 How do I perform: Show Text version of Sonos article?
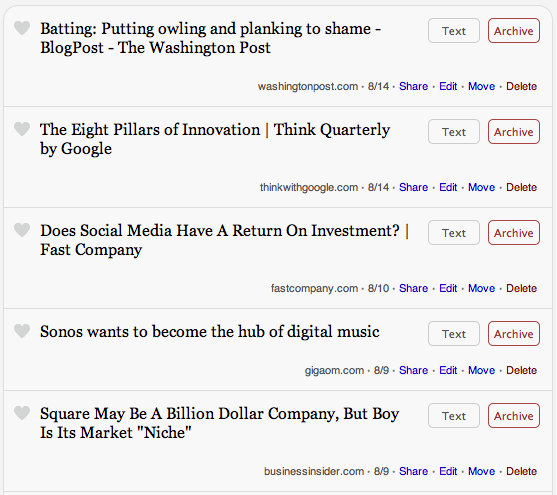click(454, 334)
